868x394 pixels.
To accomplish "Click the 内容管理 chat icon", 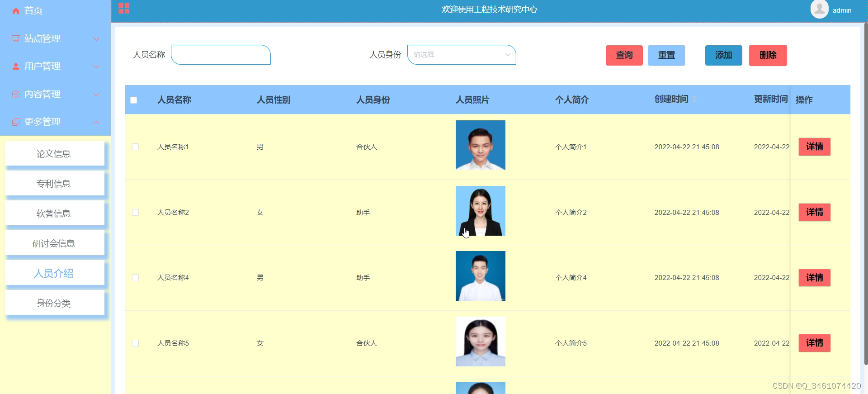I will coord(16,94).
